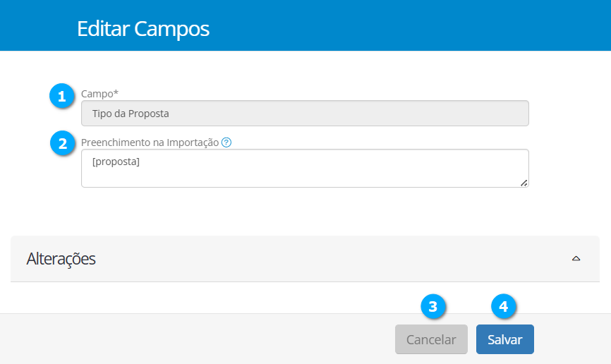Click the white space below the text area
This screenshot has height=364, width=611.
pos(305,212)
